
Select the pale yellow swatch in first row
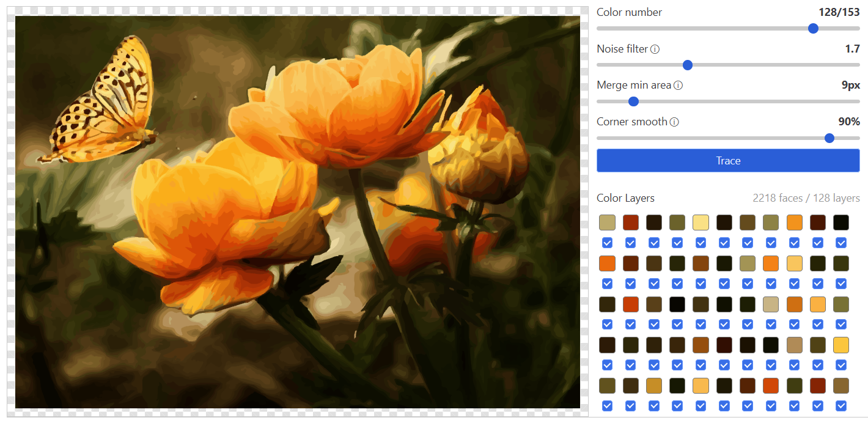click(701, 223)
